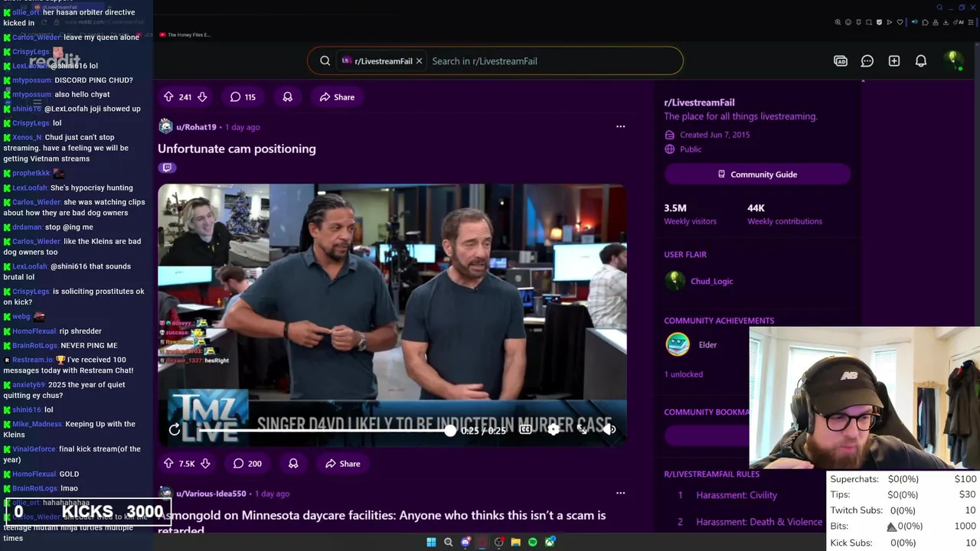Open OBS Studio from the taskbar
Screen dimensions: 980x551
click(499, 543)
